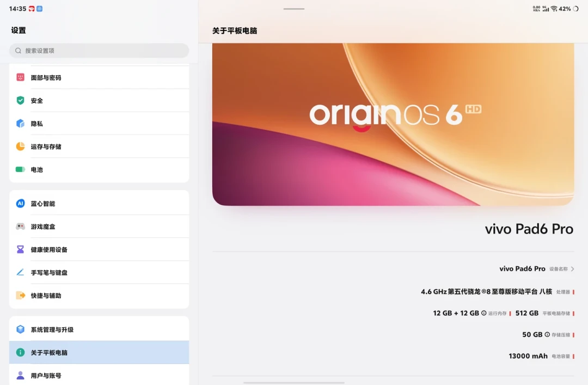Tap the 42% battery percentage
Screen dimensions: 588x385
click(x=565, y=9)
